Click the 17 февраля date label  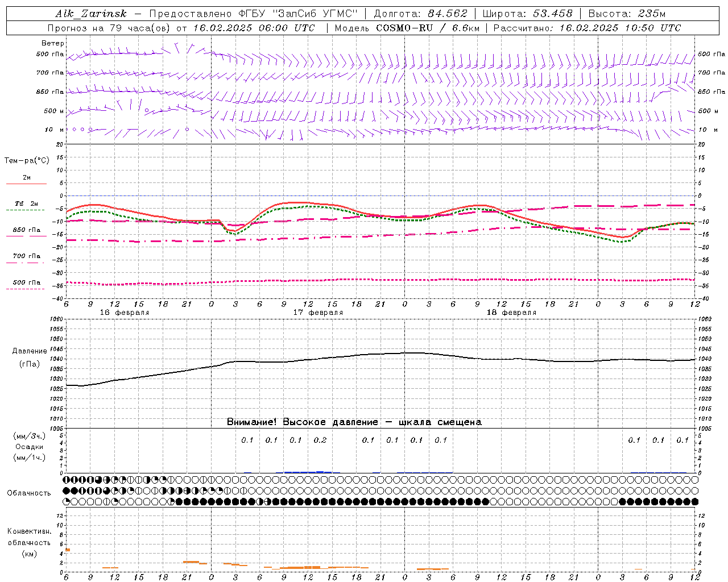pyautogui.click(x=318, y=313)
